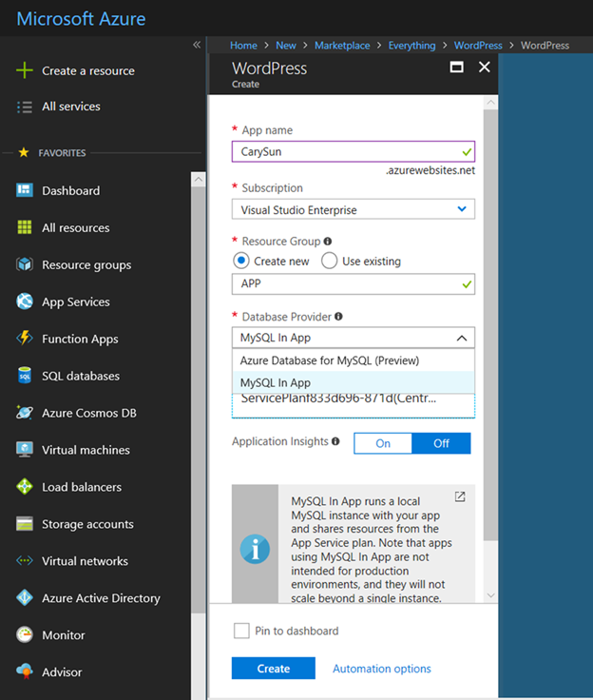Click the Dashboard icon in favorites
Viewport: 593px width, 700px height.
point(25,190)
